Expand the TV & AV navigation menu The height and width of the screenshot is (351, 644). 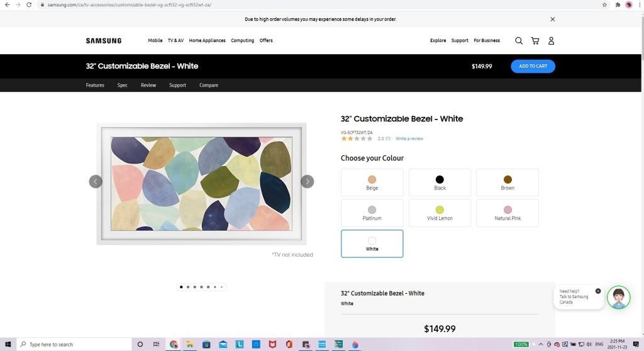(x=175, y=41)
